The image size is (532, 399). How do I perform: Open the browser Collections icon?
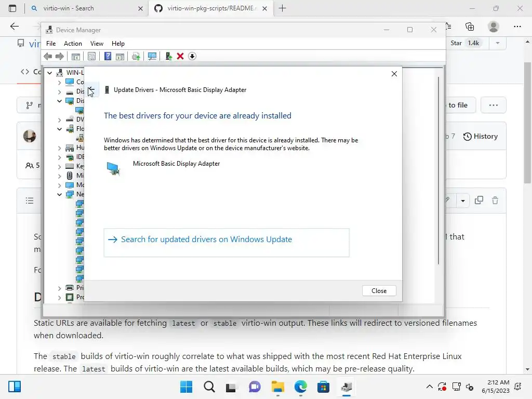pos(470,26)
